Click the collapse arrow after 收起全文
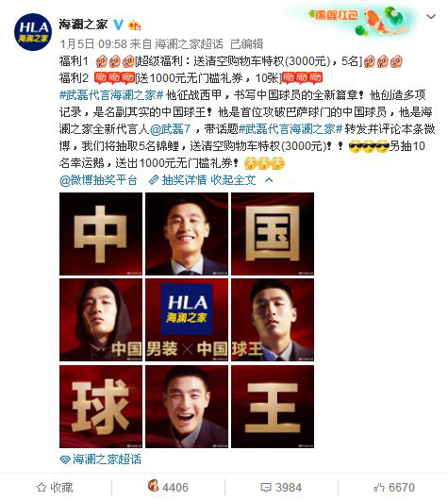This screenshot has width=448, height=501. (269, 180)
